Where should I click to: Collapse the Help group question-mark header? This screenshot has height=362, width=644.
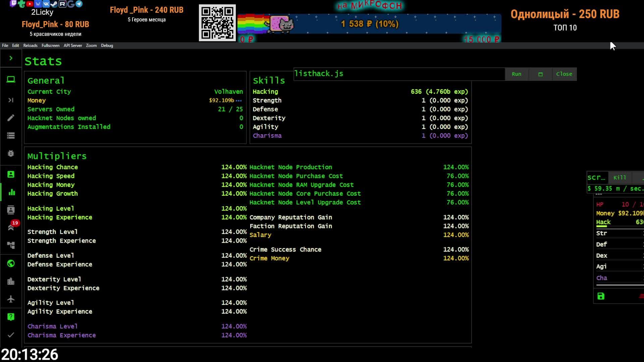tap(11, 317)
